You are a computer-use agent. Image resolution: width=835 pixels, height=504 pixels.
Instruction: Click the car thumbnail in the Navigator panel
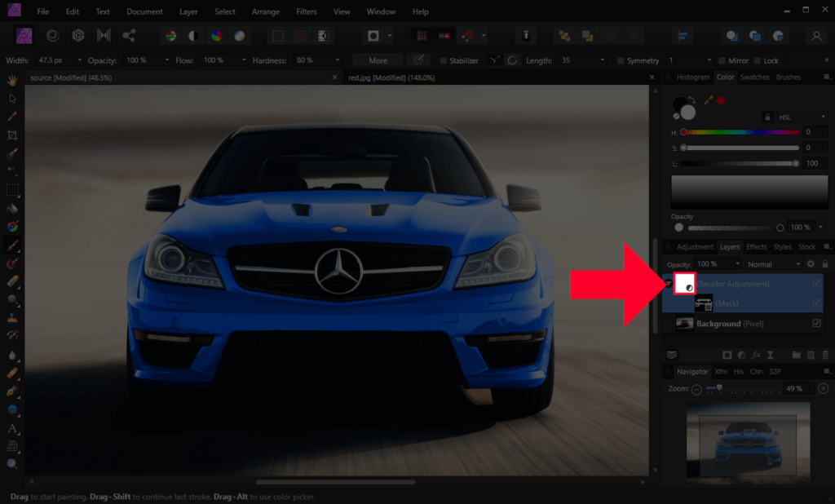[x=747, y=440]
